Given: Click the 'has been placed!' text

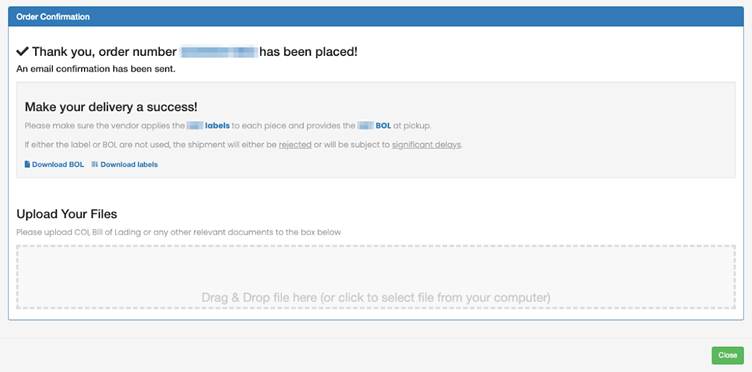Looking at the screenshot, I should [308, 52].
